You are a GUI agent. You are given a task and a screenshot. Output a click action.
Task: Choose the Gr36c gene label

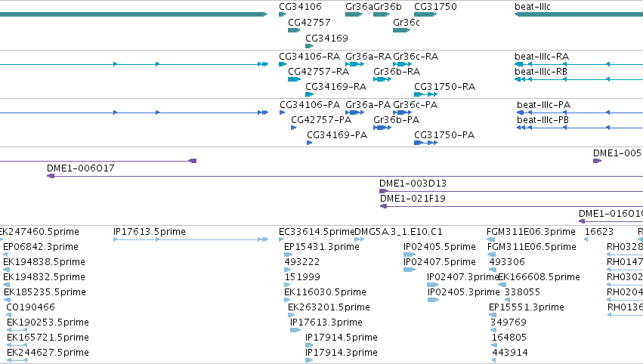pyautogui.click(x=407, y=22)
